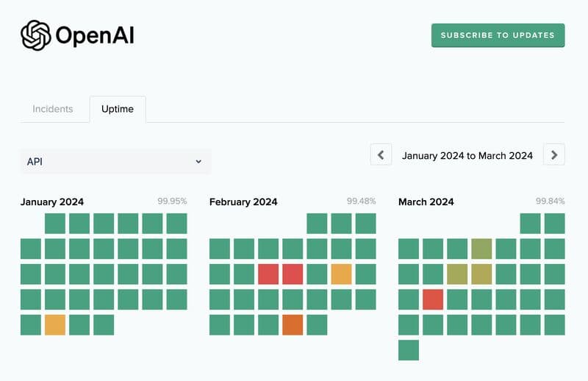Select the dark orange day square in February
This screenshot has width=588, height=381.
click(x=293, y=324)
